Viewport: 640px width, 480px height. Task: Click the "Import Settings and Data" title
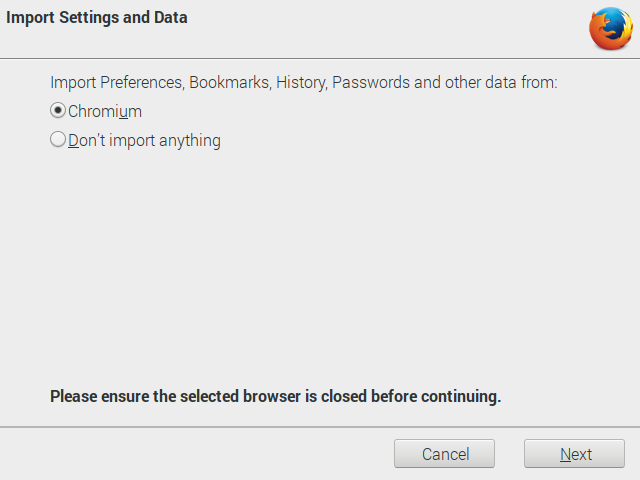[97, 18]
